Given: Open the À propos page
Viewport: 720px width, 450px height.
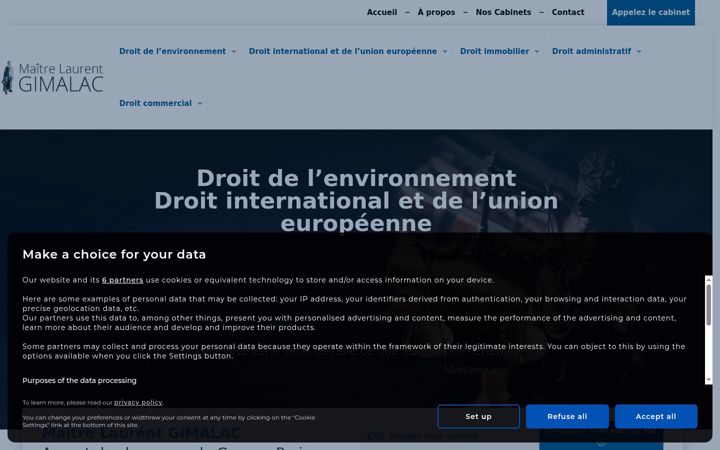Looking at the screenshot, I should pos(436,12).
